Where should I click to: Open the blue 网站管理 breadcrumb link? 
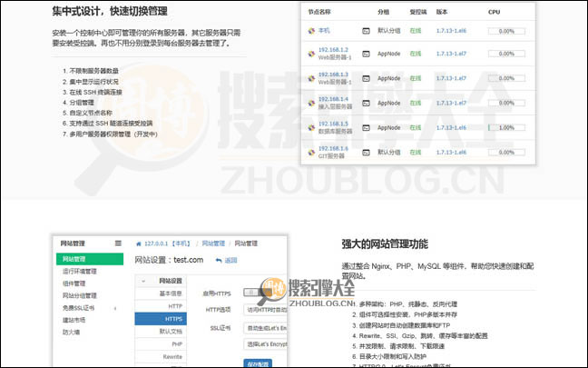click(x=213, y=244)
